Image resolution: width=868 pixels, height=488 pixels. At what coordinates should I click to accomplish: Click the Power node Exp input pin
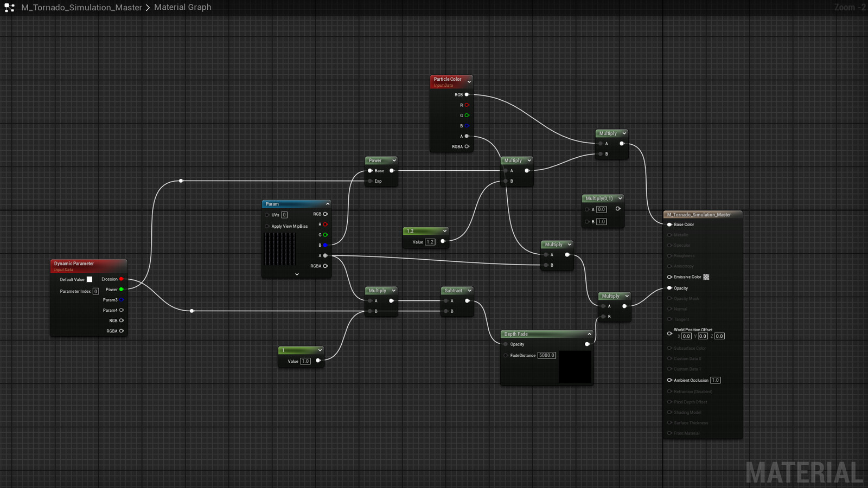tap(370, 181)
